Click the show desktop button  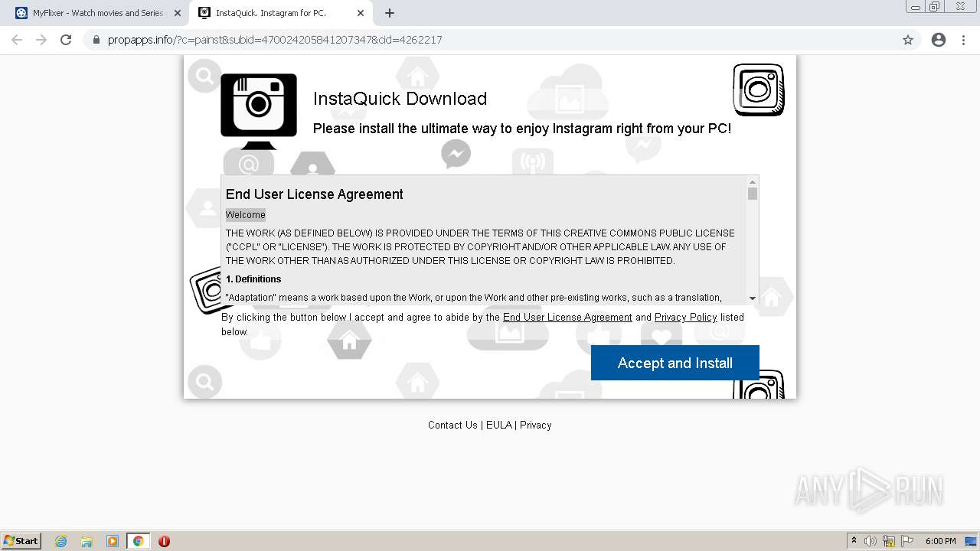[972, 541]
